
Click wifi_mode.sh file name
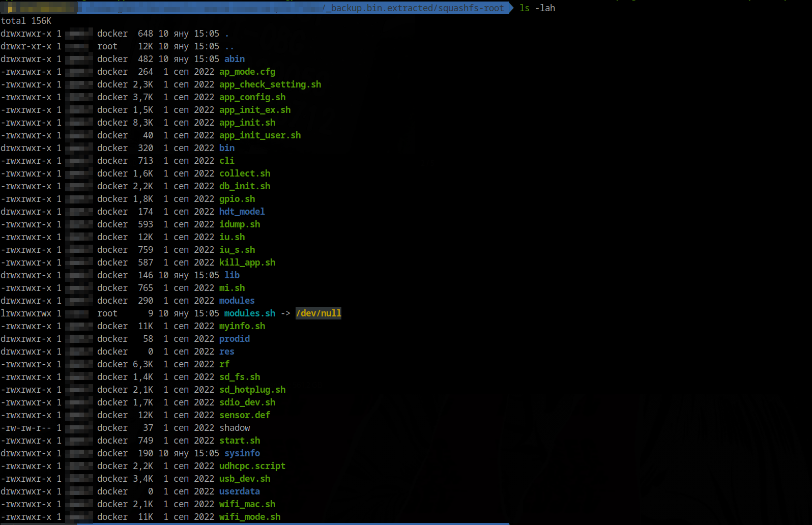[x=250, y=517]
